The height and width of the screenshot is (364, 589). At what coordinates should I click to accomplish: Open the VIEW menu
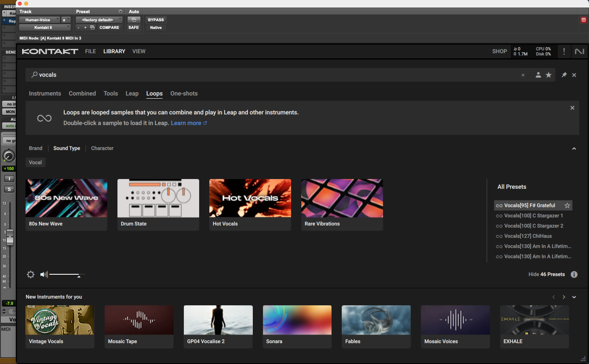[x=139, y=51]
